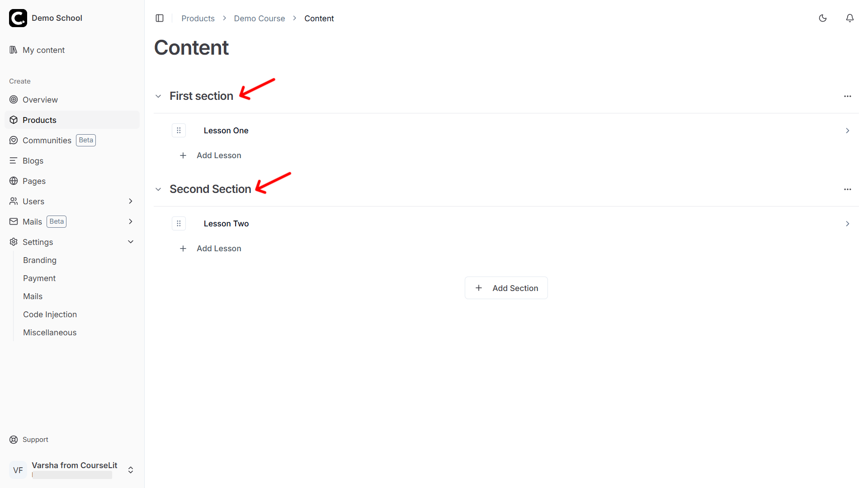Open account switcher for Varsha
The height and width of the screenshot is (488, 868).
tap(131, 470)
